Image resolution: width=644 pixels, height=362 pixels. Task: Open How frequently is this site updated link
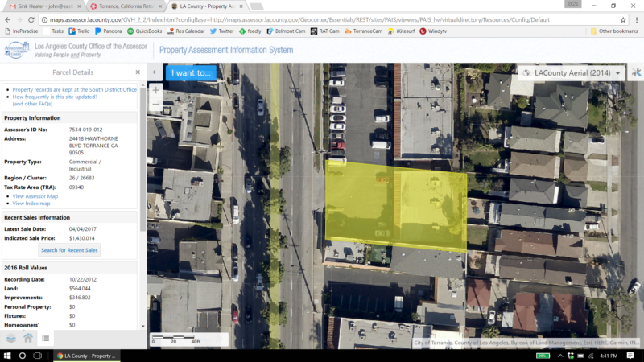click(55, 97)
